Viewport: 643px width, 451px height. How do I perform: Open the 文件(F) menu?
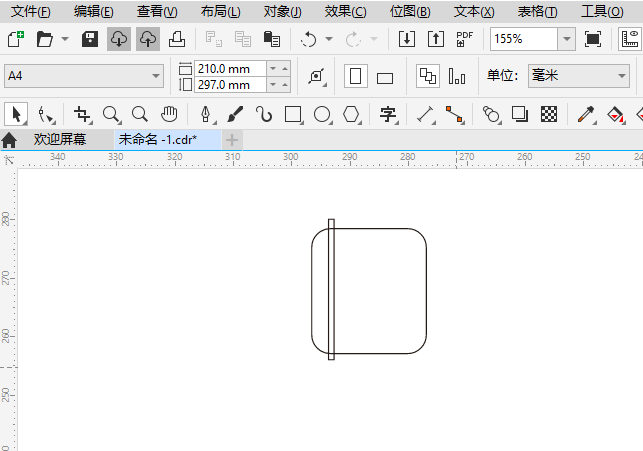coord(31,11)
